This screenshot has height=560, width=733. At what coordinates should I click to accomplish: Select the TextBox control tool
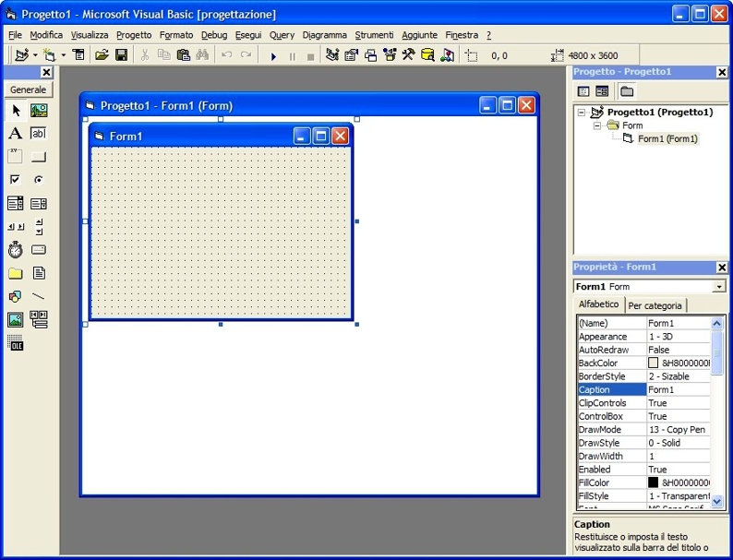(x=39, y=134)
